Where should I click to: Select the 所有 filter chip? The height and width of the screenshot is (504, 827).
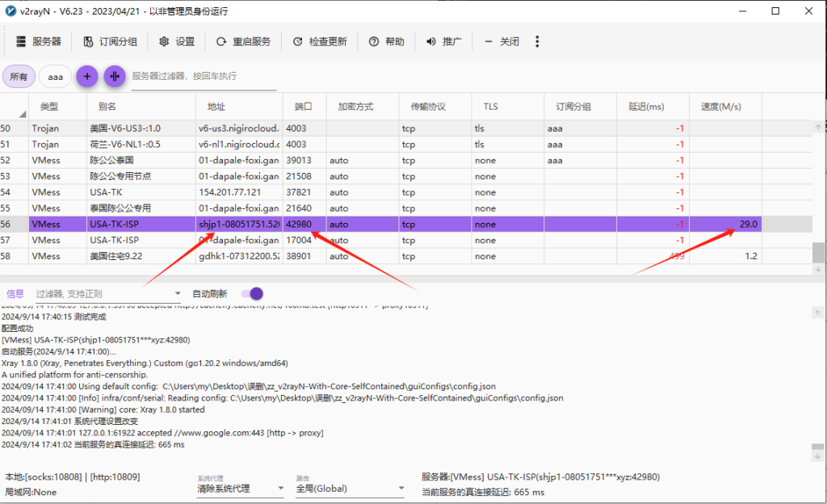point(19,76)
